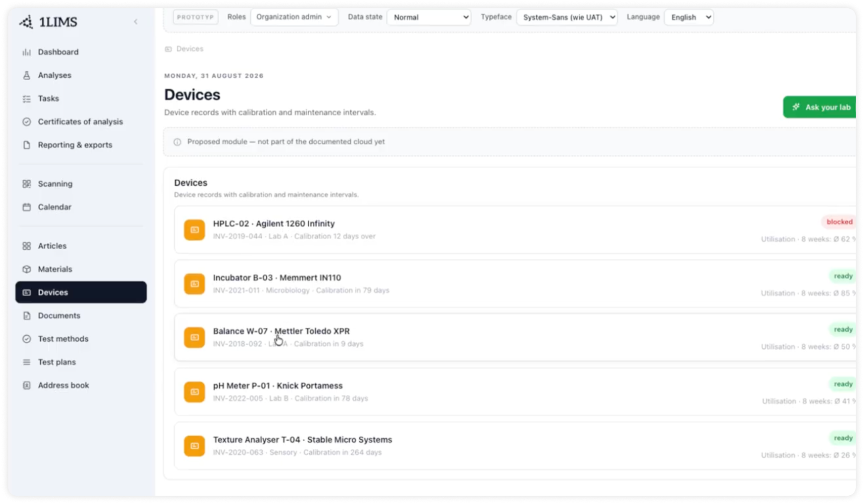Image resolution: width=864 pixels, height=504 pixels.
Task: Click the Calendar icon in sidebar
Action: click(x=27, y=207)
